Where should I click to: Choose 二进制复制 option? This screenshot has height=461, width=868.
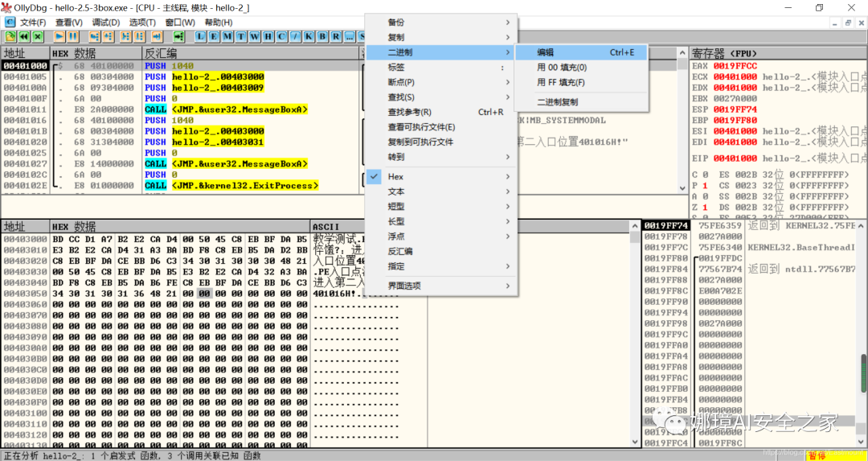(581, 102)
